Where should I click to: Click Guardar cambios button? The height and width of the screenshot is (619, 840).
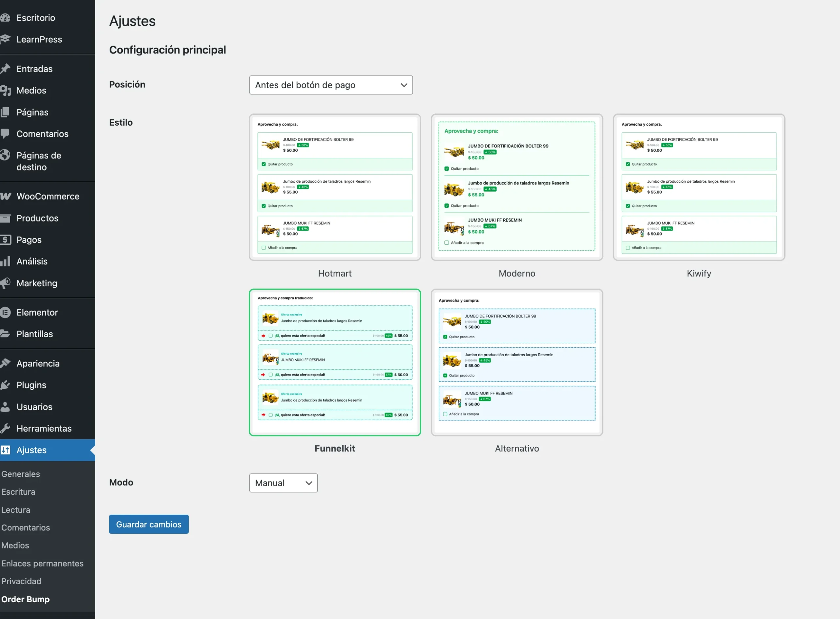click(x=148, y=524)
